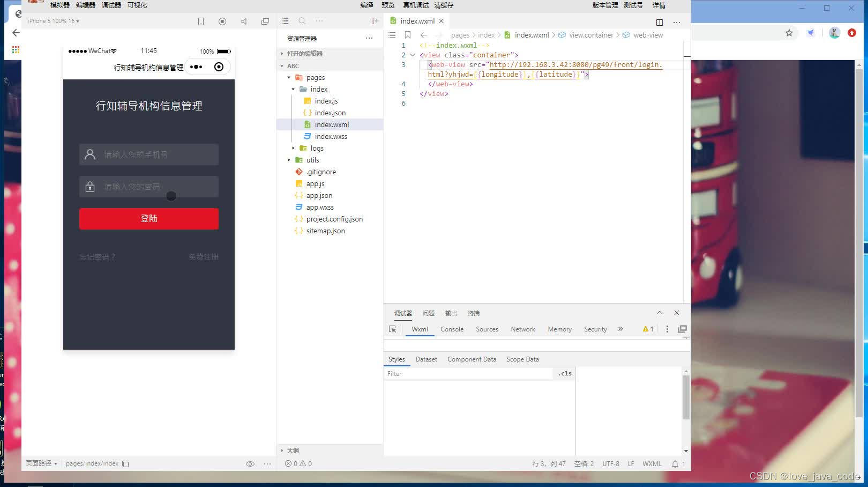The height and width of the screenshot is (487, 868).
Task: Collapse the pages folder
Action: pos(289,78)
